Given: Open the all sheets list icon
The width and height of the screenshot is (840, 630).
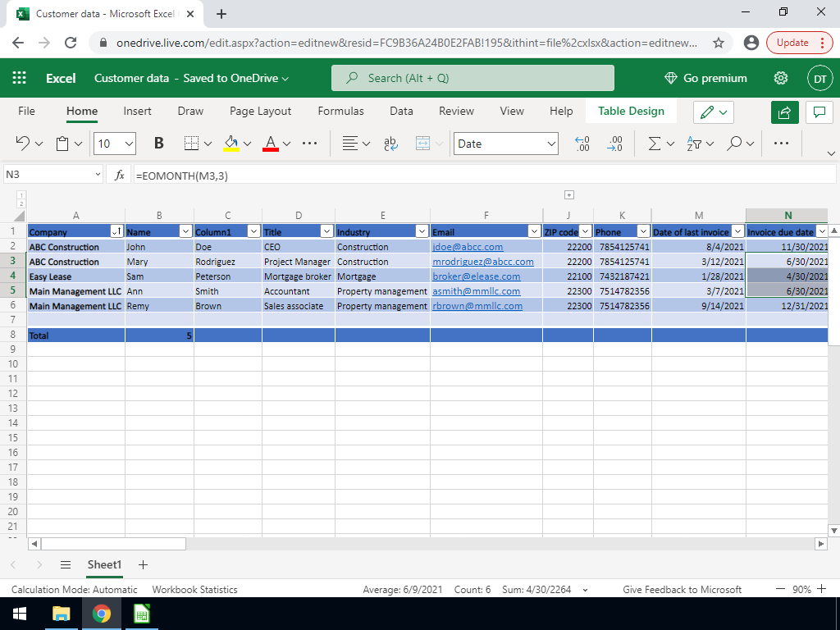Looking at the screenshot, I should point(66,564).
